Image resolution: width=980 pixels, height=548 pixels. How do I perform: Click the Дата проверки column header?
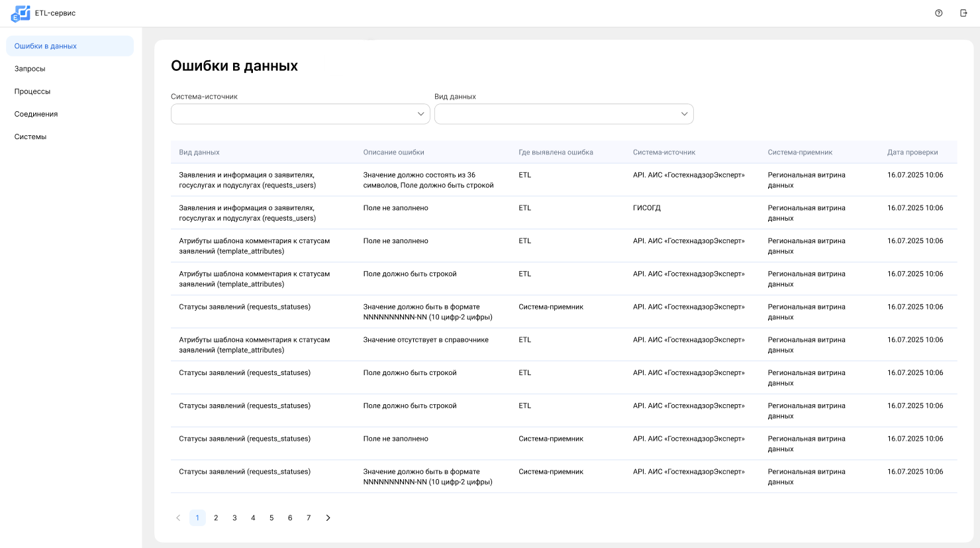pyautogui.click(x=912, y=152)
